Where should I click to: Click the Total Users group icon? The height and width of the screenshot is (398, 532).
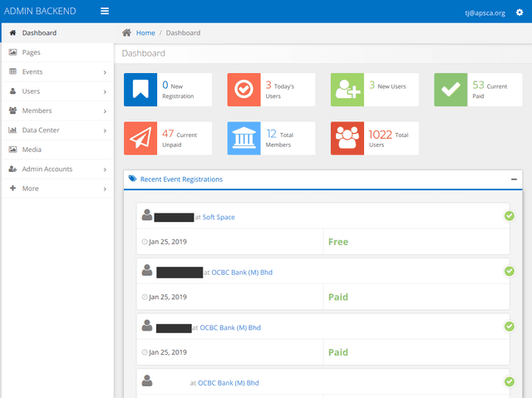click(x=347, y=139)
